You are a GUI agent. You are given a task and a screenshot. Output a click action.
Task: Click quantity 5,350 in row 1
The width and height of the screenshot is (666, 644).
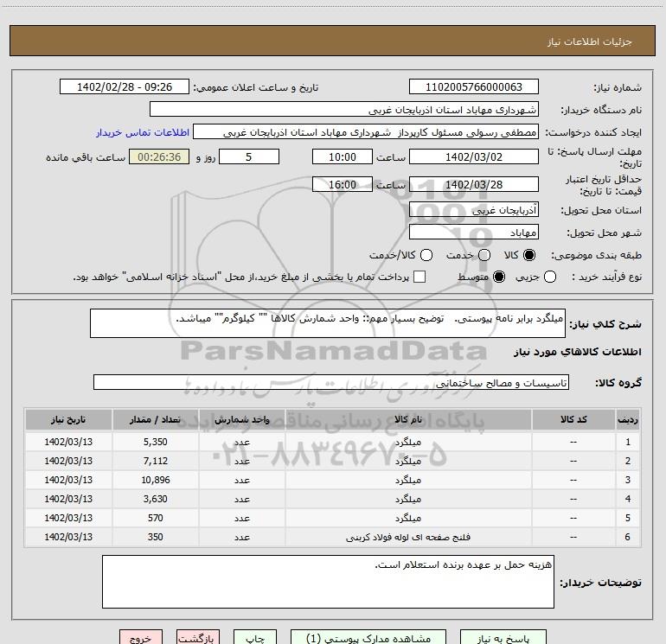point(155,442)
